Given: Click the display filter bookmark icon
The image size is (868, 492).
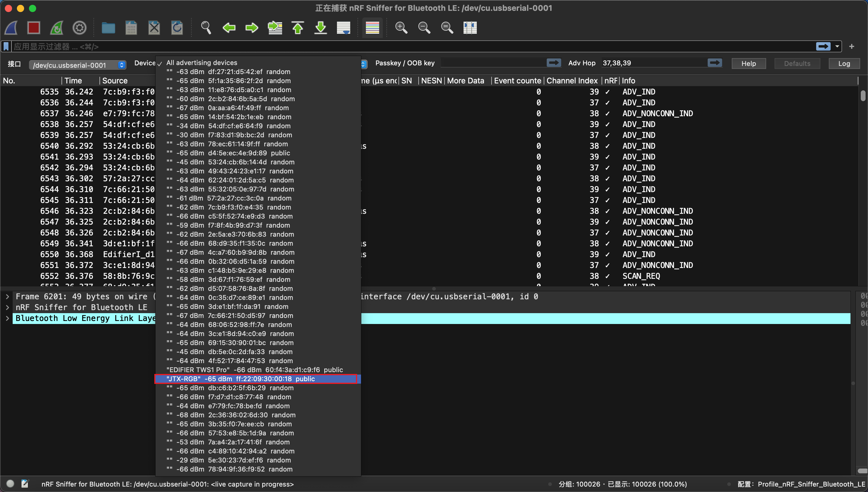Looking at the screenshot, I should coord(6,46).
